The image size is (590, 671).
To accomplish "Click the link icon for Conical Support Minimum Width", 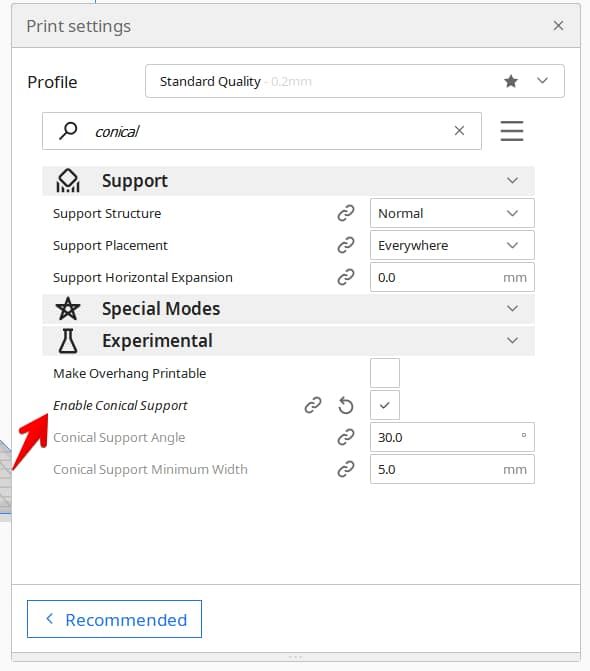I will (x=346, y=469).
